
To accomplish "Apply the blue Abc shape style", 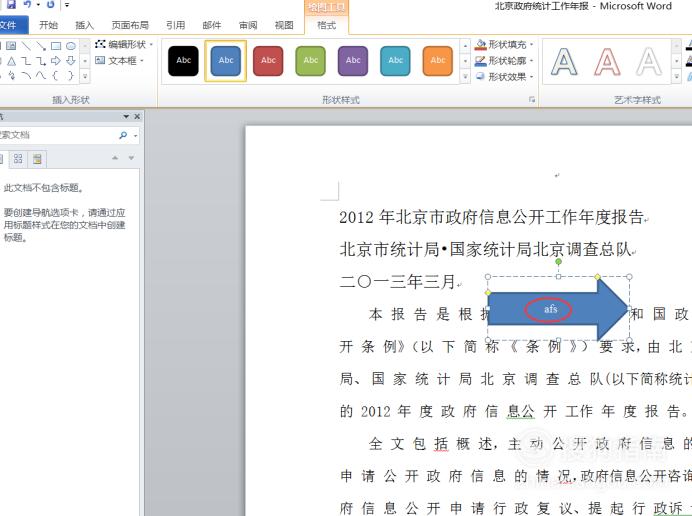I will [226, 60].
